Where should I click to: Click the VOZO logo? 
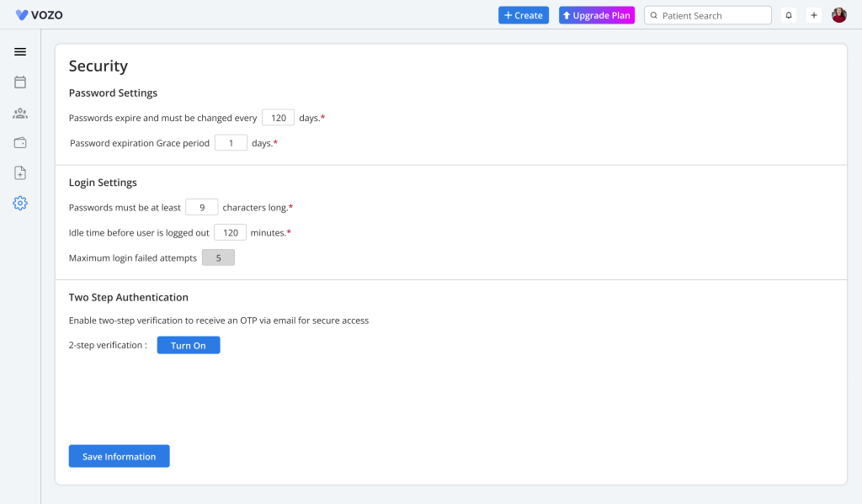click(39, 15)
